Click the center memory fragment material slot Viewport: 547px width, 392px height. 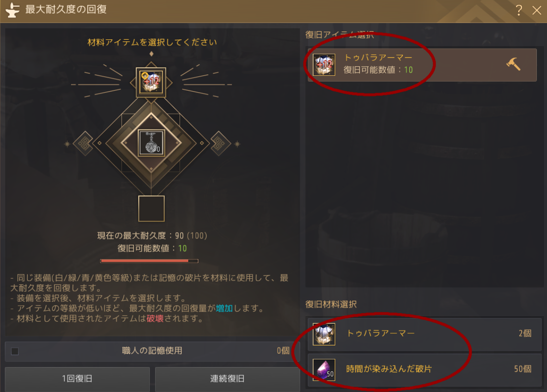point(151,143)
